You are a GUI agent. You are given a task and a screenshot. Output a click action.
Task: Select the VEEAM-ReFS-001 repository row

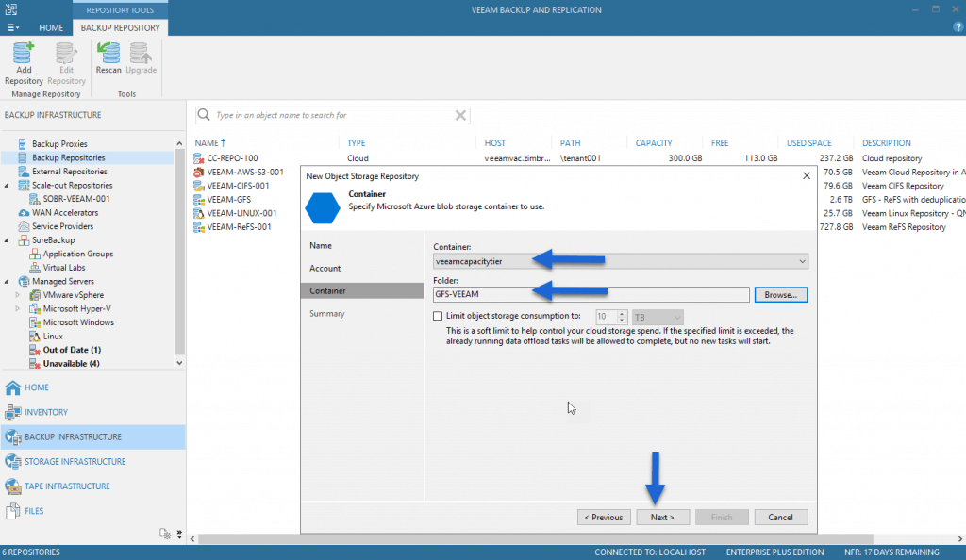[x=239, y=227]
